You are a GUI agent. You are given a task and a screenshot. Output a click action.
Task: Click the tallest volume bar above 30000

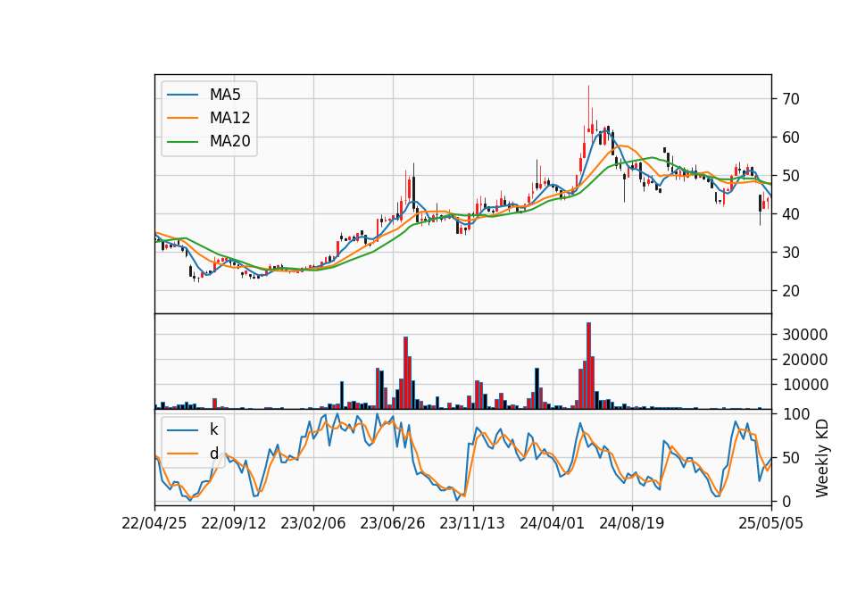588,366
